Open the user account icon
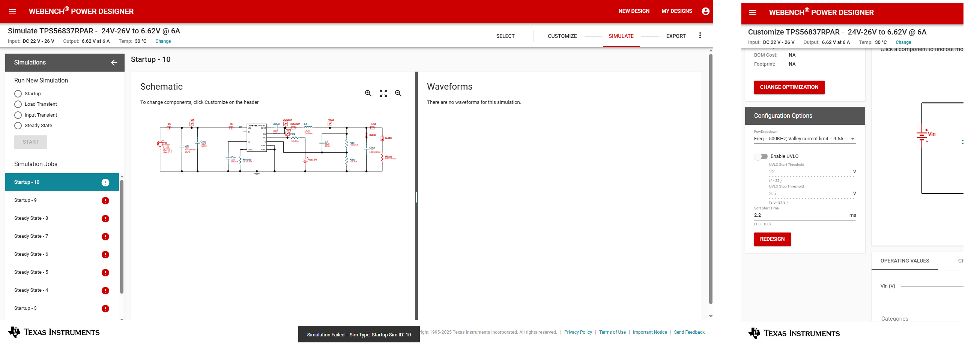Viewport: 980px width, 354px height. [x=705, y=11]
